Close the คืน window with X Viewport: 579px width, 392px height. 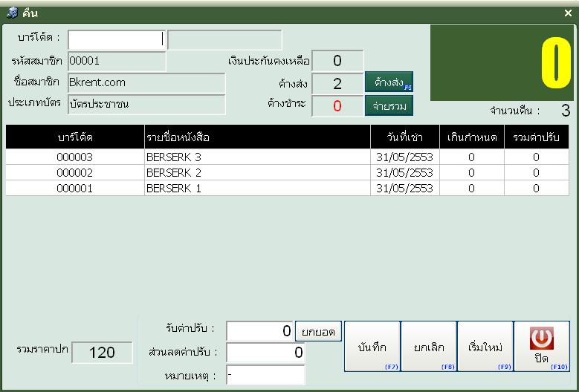click(x=568, y=13)
